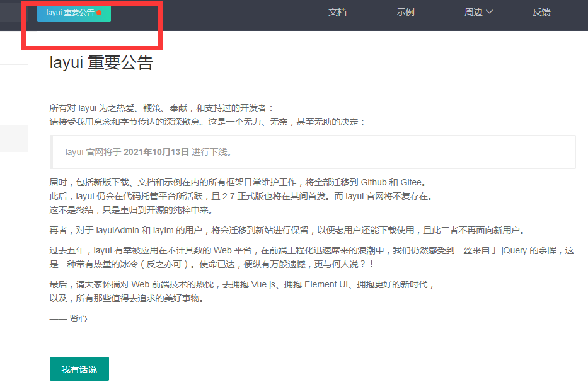Click the word Github in the announcement
588x389 pixels.
pos(374,182)
